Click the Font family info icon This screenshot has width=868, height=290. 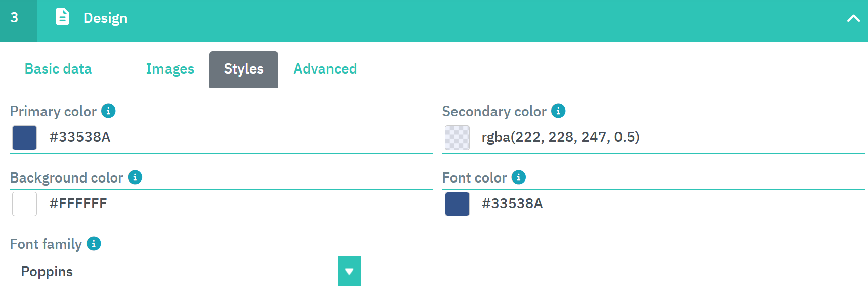click(x=94, y=243)
